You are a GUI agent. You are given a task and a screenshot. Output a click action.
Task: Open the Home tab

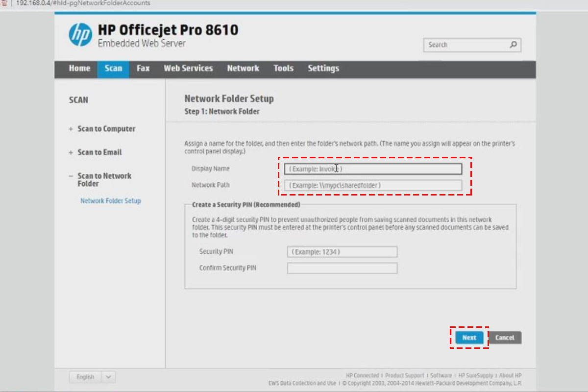pos(79,69)
